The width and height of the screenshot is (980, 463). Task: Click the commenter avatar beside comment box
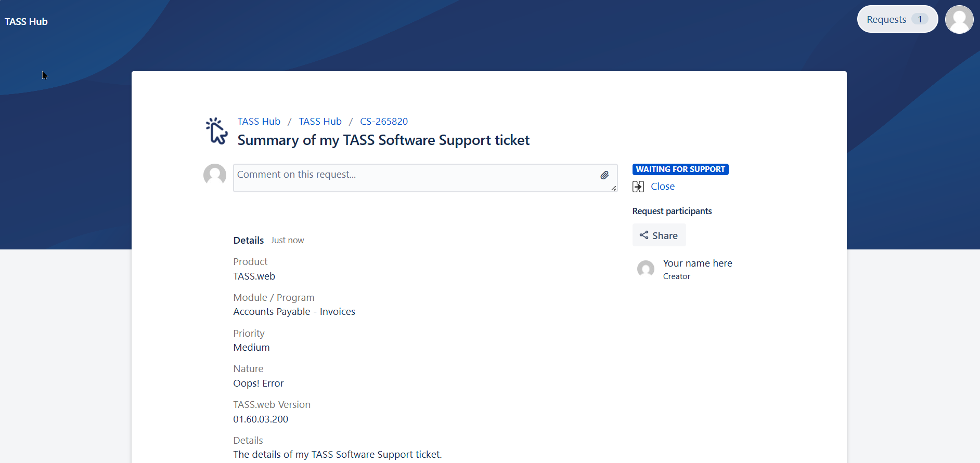[x=215, y=175]
